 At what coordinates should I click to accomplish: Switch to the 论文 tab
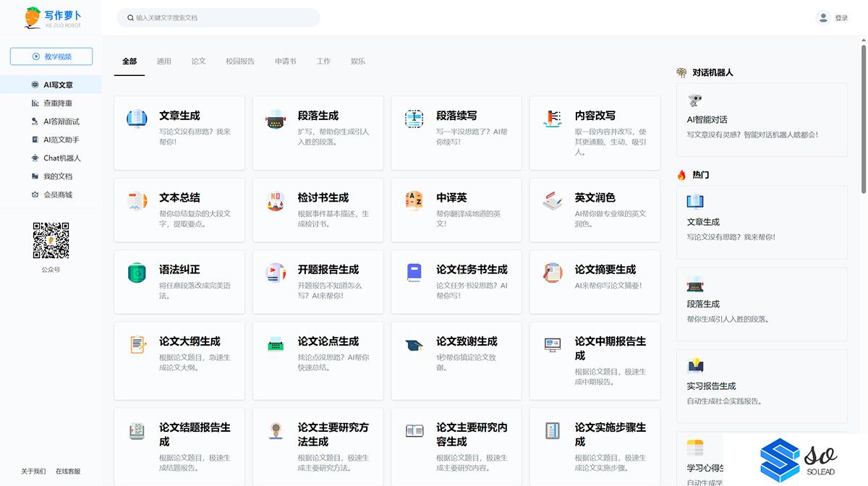pos(198,61)
